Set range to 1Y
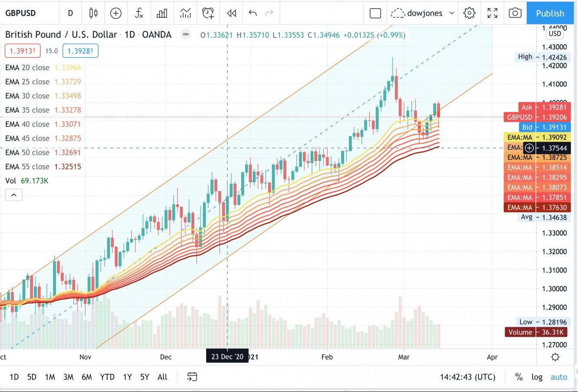Viewport: 578px width, 392px height. [x=127, y=377]
